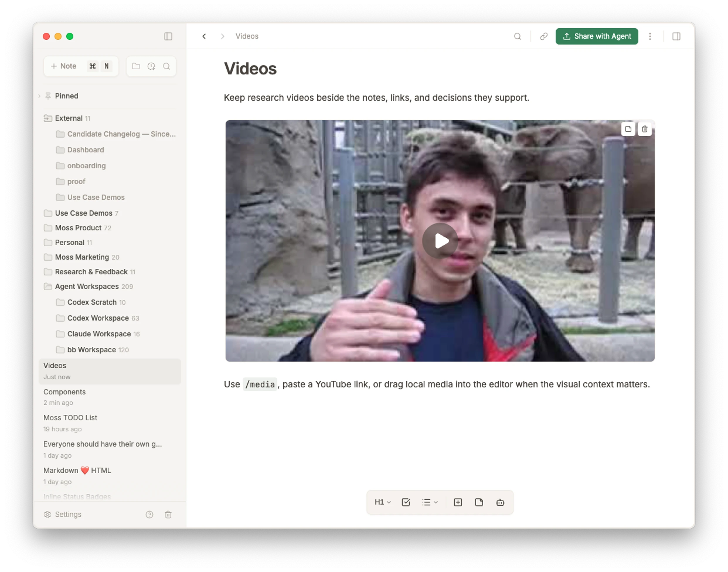Open the list style dropdown
728x572 pixels.
click(430, 502)
